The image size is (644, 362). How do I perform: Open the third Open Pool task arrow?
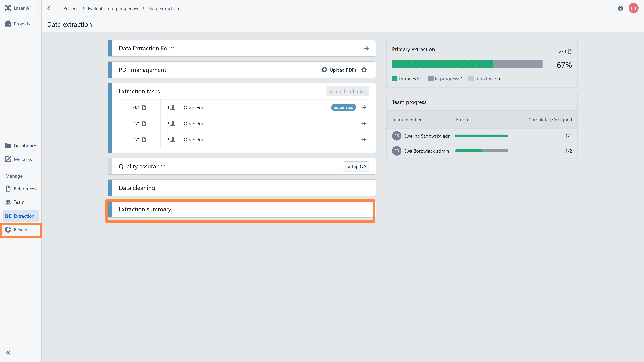[364, 140]
